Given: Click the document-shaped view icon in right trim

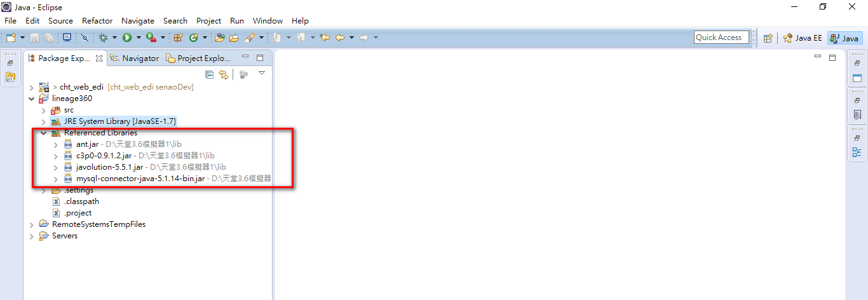Looking at the screenshot, I should coord(857,114).
